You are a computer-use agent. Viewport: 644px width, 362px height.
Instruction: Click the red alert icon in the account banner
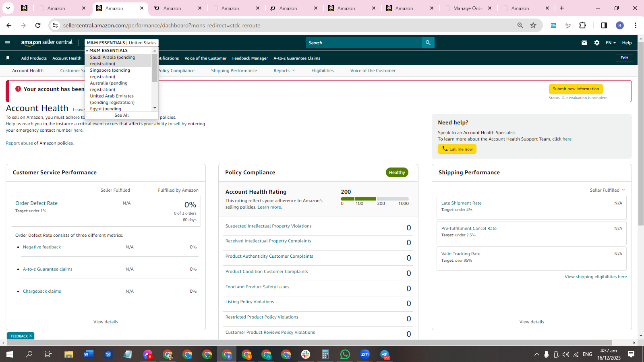pyautogui.click(x=18, y=89)
